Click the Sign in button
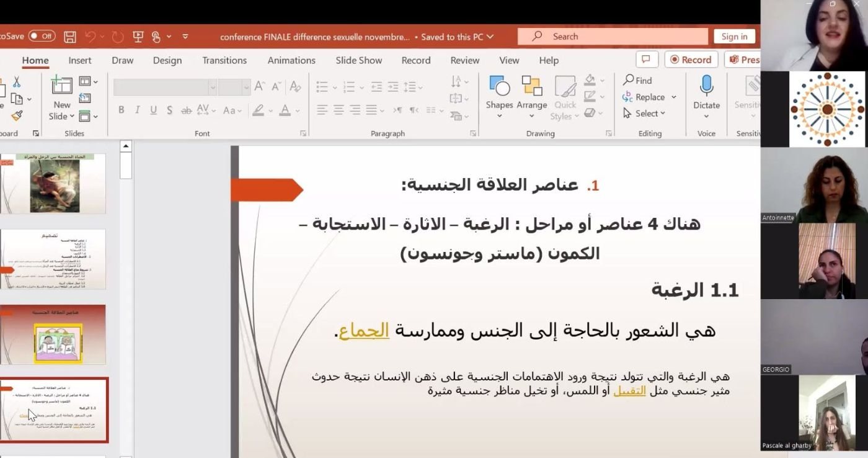Image resolution: width=868 pixels, height=458 pixels. tap(734, 37)
